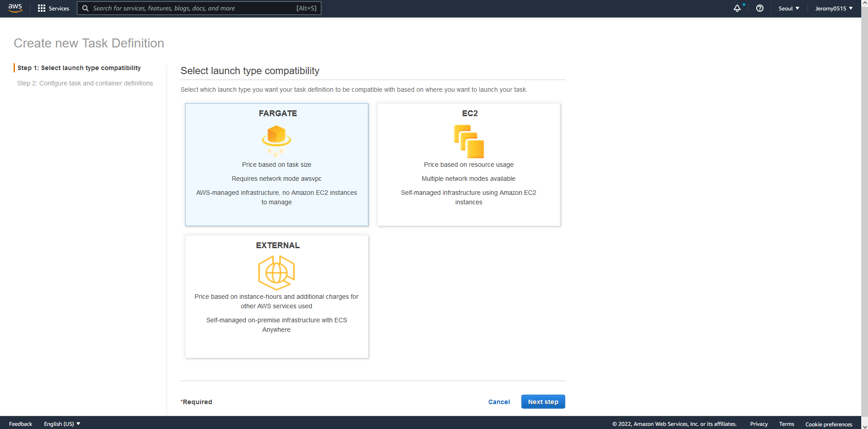
Task: Select the EXTERNAL launch type card
Action: pyautogui.click(x=277, y=297)
